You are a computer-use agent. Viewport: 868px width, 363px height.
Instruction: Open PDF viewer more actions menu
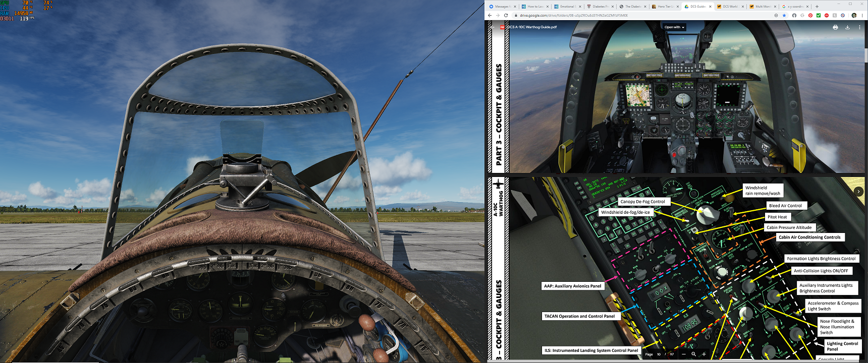click(x=859, y=27)
